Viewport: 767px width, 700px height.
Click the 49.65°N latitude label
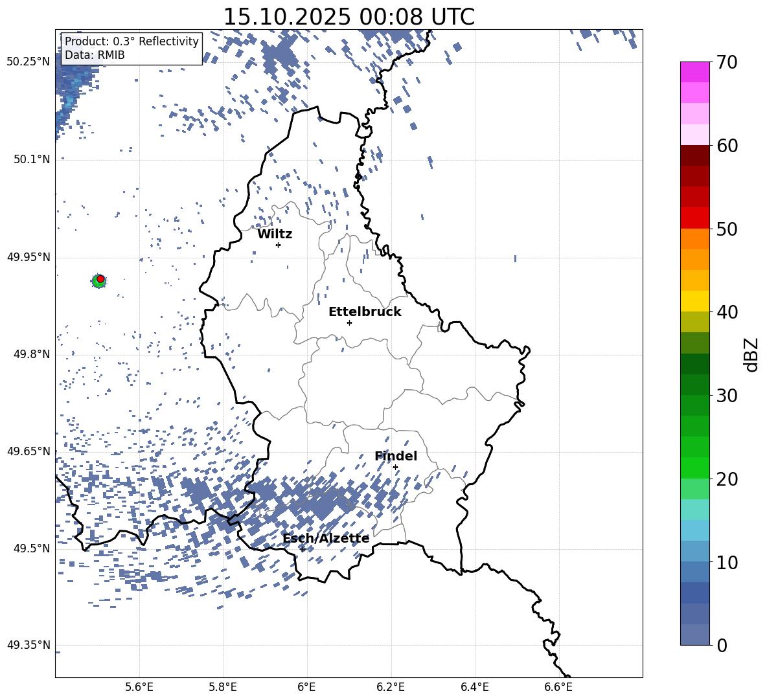(x=29, y=451)
